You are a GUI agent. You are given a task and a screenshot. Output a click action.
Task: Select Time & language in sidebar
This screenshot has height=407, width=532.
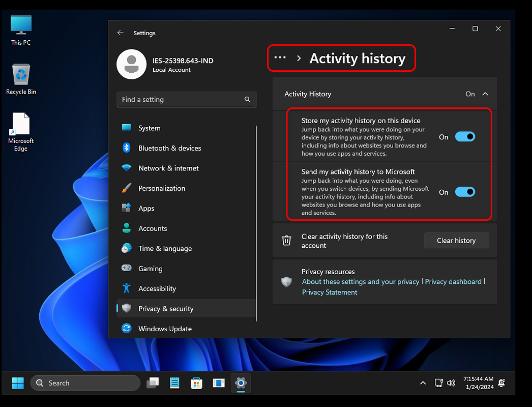click(x=186, y=248)
